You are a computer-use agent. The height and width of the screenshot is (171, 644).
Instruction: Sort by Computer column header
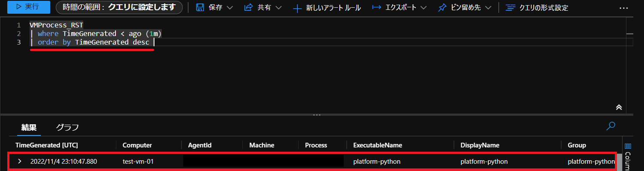(x=137, y=145)
